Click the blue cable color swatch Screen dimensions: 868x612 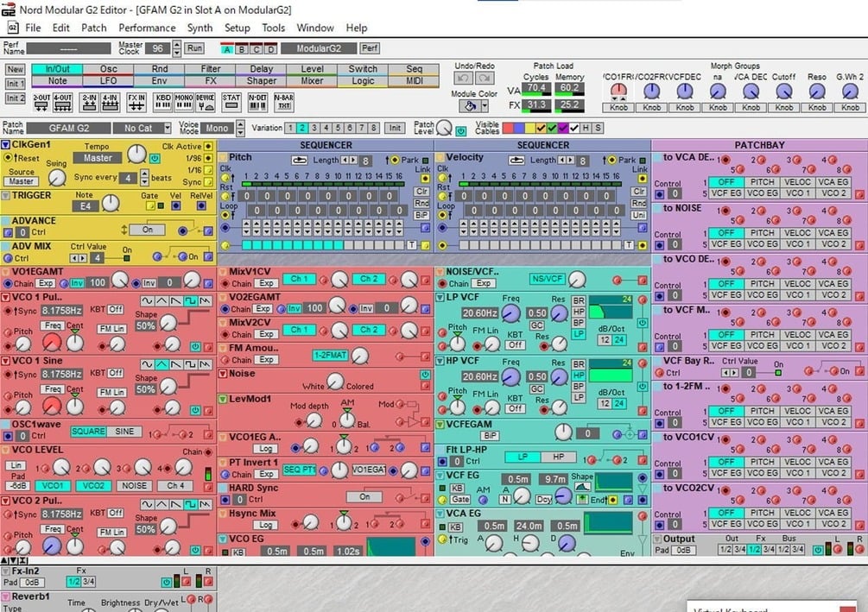coord(519,129)
